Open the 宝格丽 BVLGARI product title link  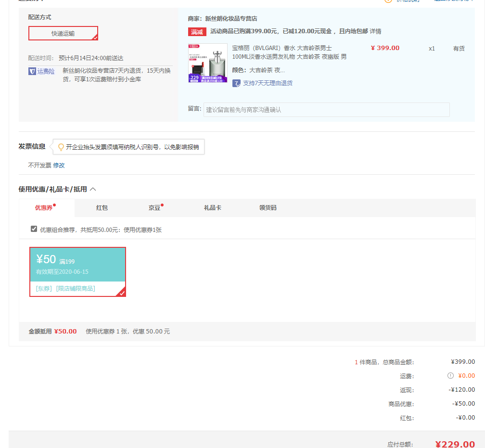click(289, 52)
